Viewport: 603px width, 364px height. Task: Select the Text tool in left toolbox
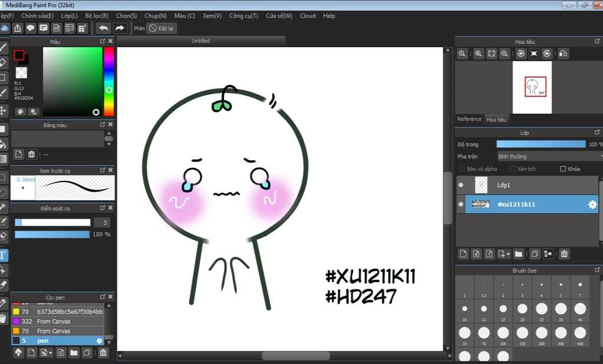(x=3, y=255)
